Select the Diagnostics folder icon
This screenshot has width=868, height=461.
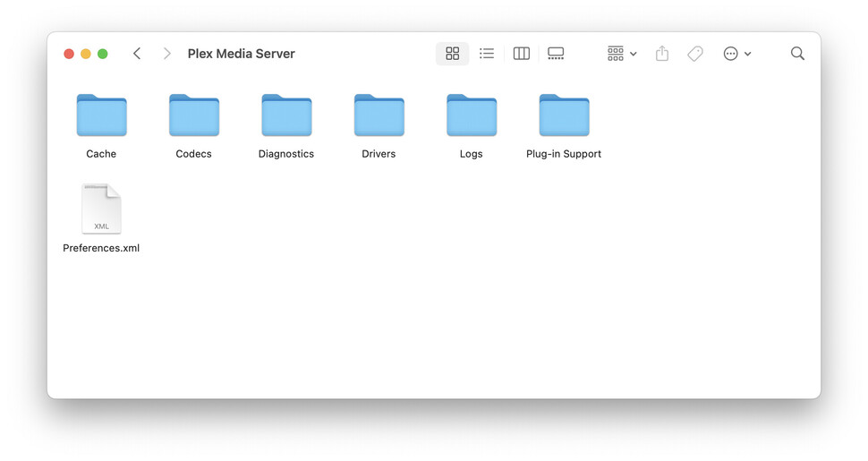(286, 115)
